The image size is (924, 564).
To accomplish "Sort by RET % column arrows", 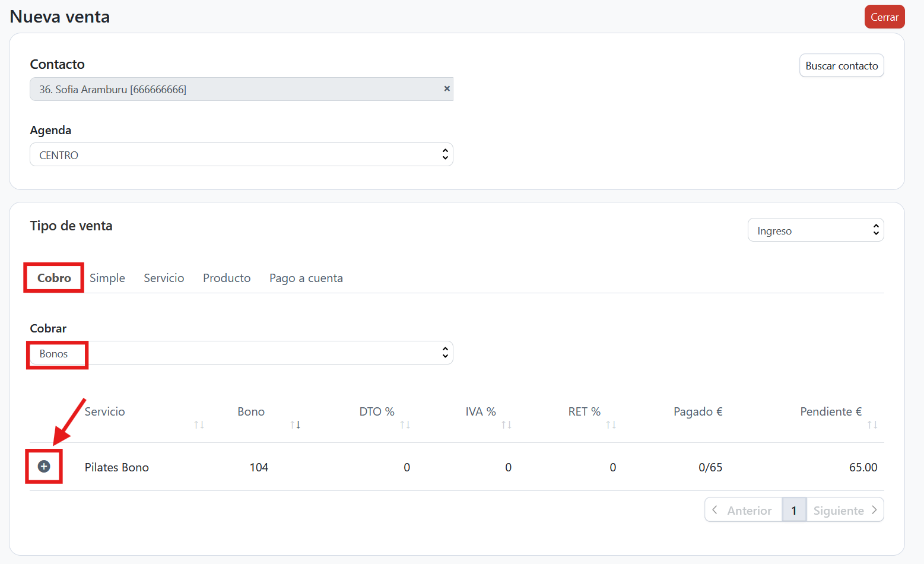I will coord(611,424).
